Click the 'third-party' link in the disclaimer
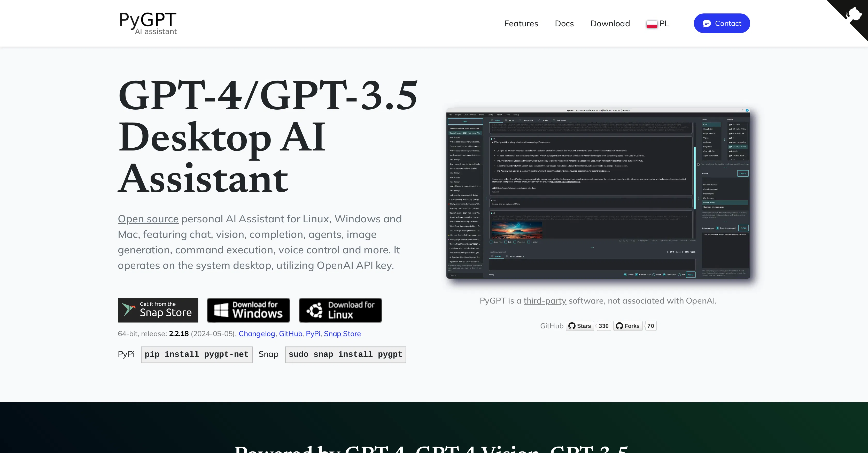This screenshot has height=453, width=868. click(x=545, y=300)
